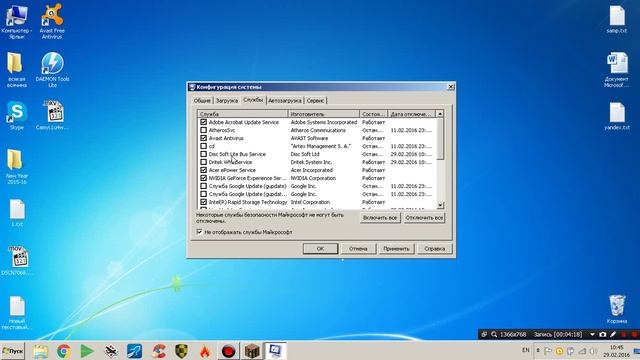Click the red record button taskbar icon
The width and height of the screenshot is (640, 360).
pos(228,351)
